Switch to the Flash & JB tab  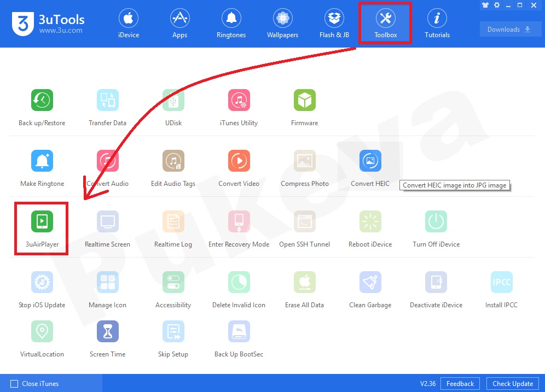334,24
